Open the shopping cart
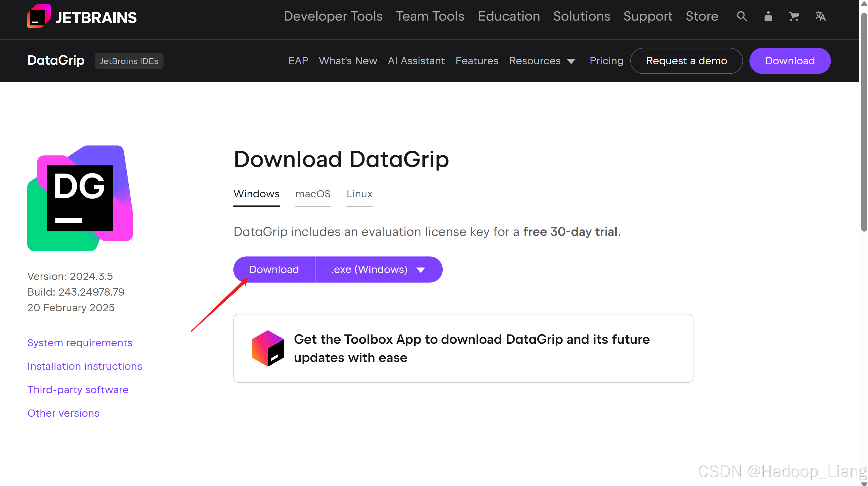This screenshot has width=868, height=486. [x=794, y=16]
